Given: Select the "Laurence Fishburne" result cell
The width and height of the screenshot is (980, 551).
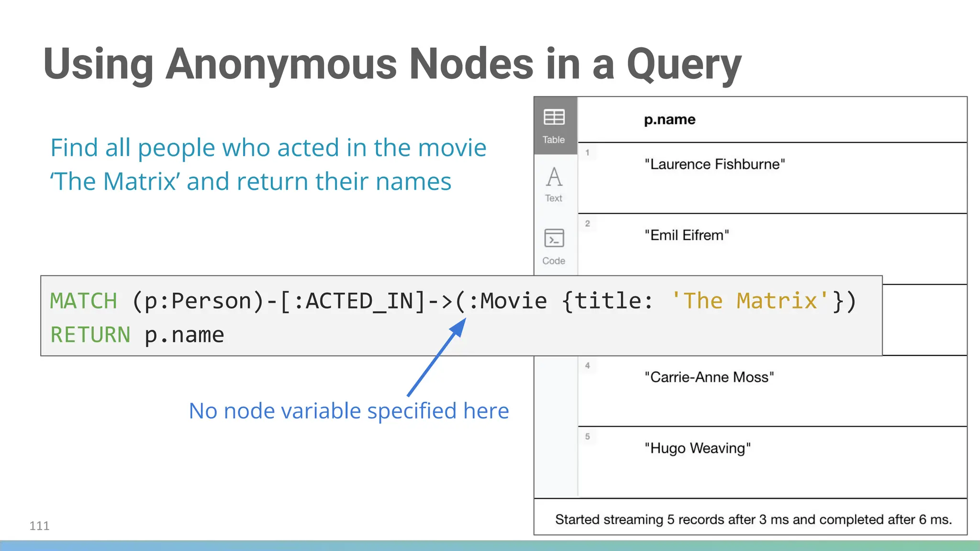Looking at the screenshot, I should pos(714,165).
